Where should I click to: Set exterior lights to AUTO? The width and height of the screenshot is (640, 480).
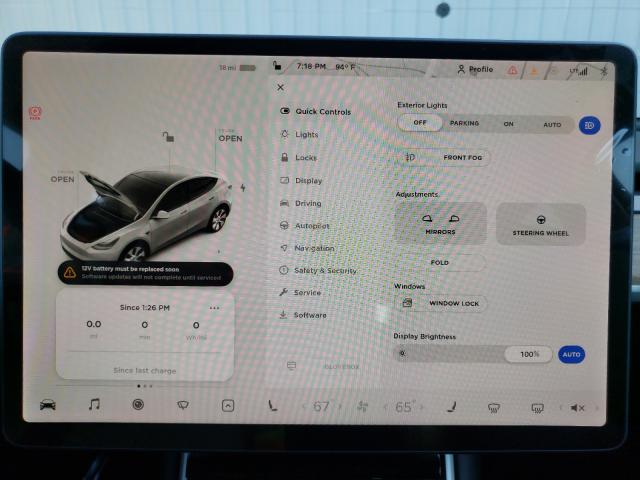click(552, 125)
